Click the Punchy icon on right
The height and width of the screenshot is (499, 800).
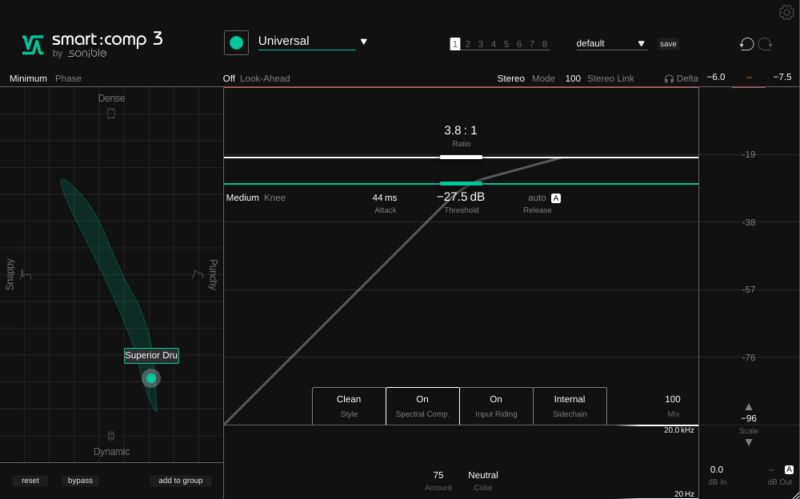196,275
